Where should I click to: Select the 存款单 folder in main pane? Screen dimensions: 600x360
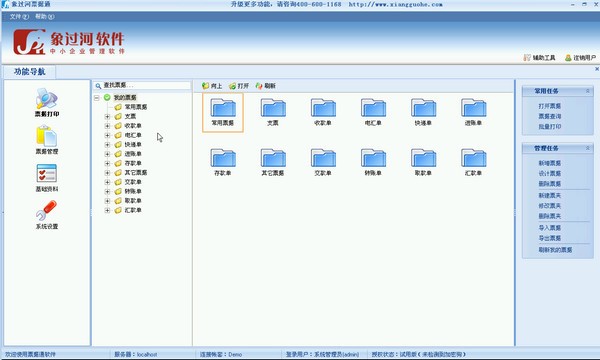pyautogui.click(x=223, y=163)
